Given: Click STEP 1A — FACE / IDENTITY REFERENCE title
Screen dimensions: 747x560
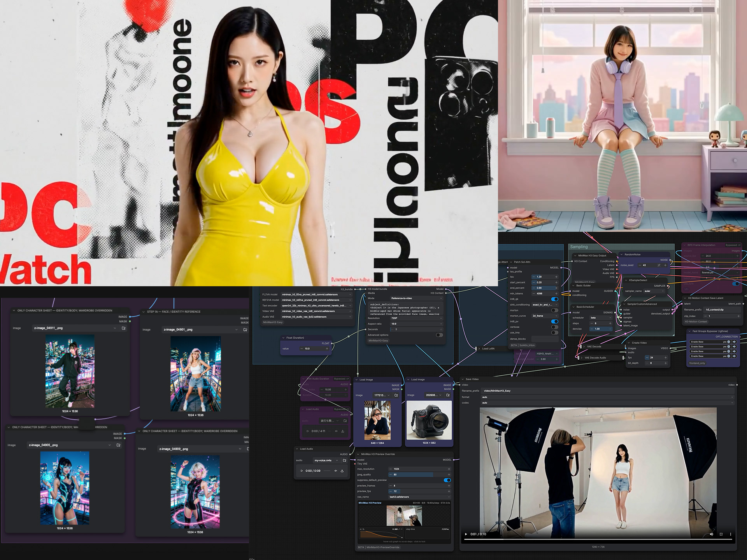Looking at the screenshot, I should point(174,312).
